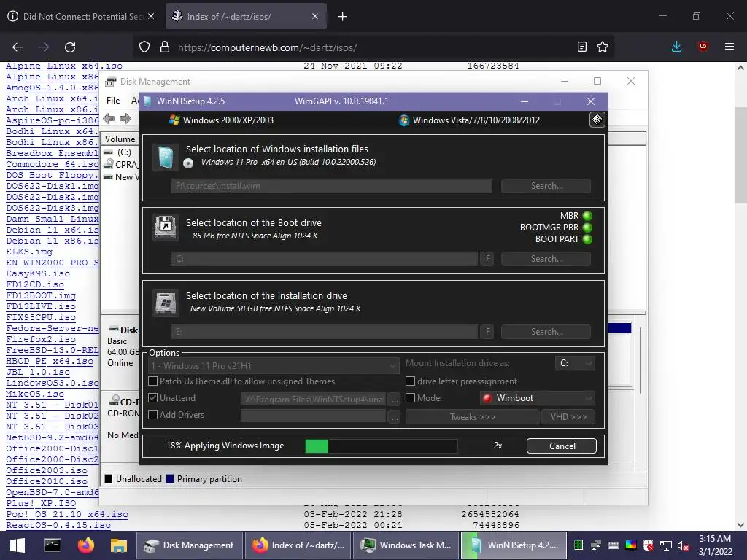Click the 18% image progress bar

pos(381,446)
